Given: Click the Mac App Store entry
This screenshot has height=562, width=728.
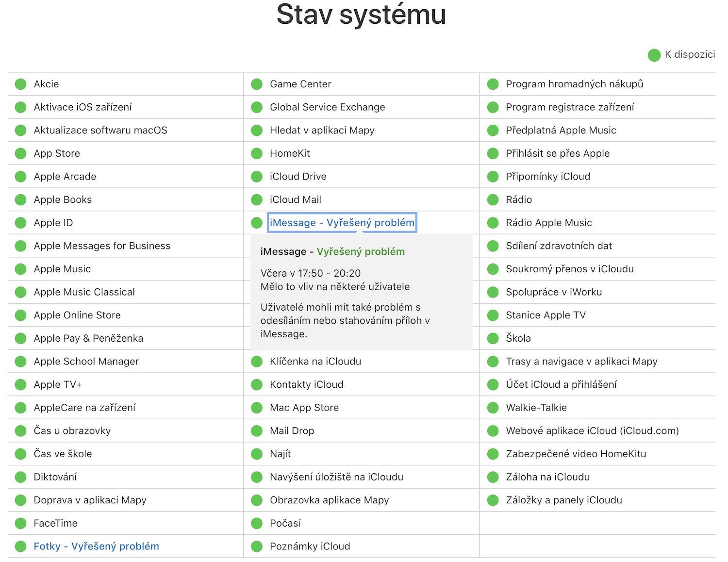Looking at the screenshot, I should [304, 408].
